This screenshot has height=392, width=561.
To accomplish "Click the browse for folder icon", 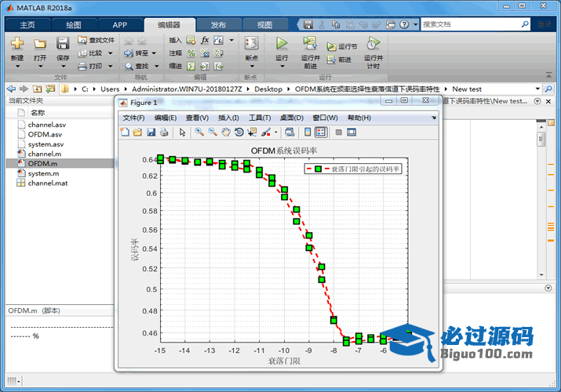I will click(x=50, y=89).
